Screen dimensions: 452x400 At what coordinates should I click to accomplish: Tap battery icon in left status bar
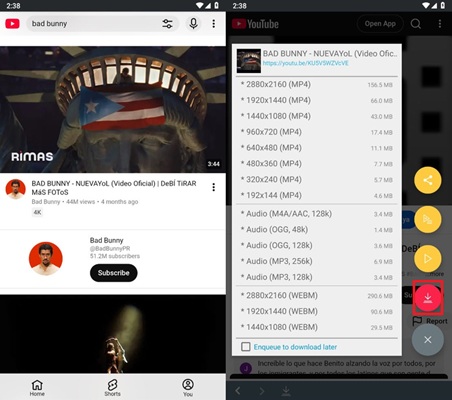pos(217,5)
